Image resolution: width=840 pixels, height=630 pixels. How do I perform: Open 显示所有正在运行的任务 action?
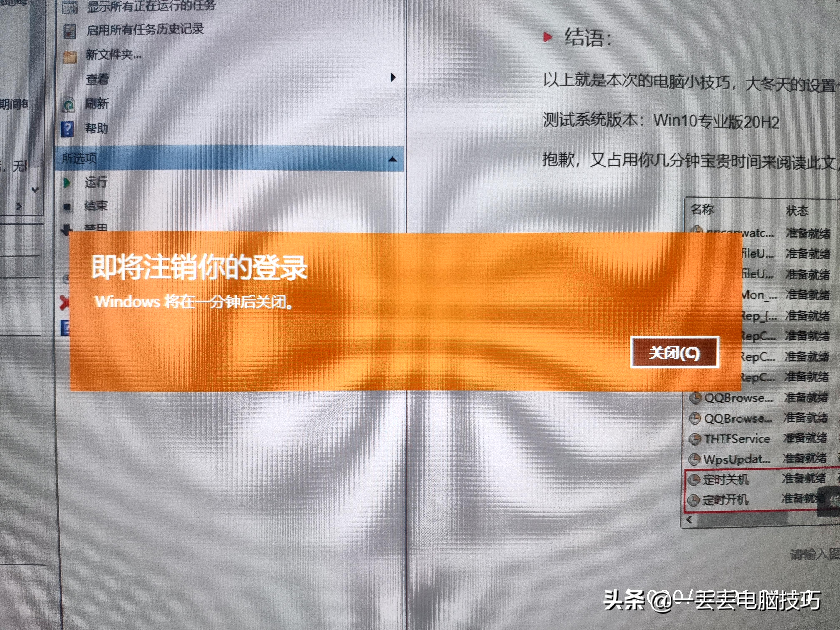[x=151, y=6]
